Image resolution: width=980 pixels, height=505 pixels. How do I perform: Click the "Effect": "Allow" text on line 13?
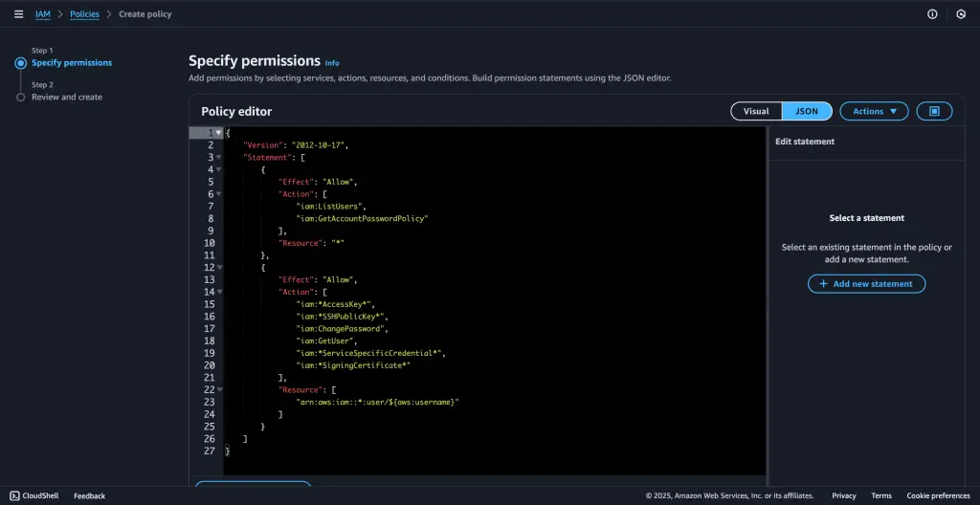pyautogui.click(x=318, y=280)
